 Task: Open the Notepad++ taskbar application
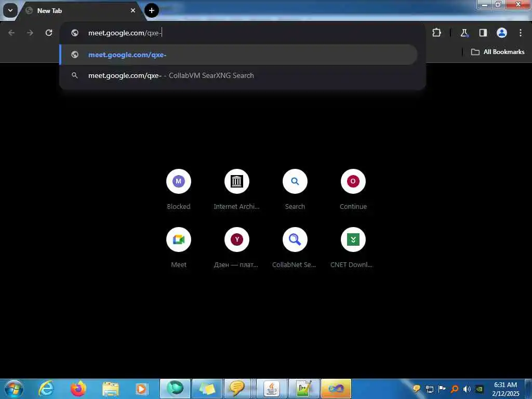(303, 389)
